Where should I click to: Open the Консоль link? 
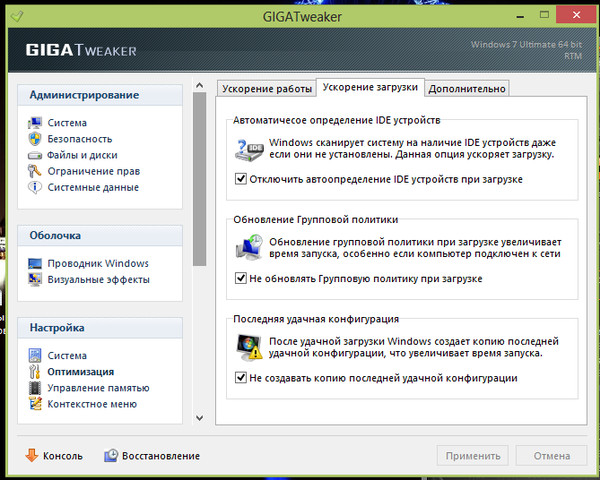coord(62,456)
